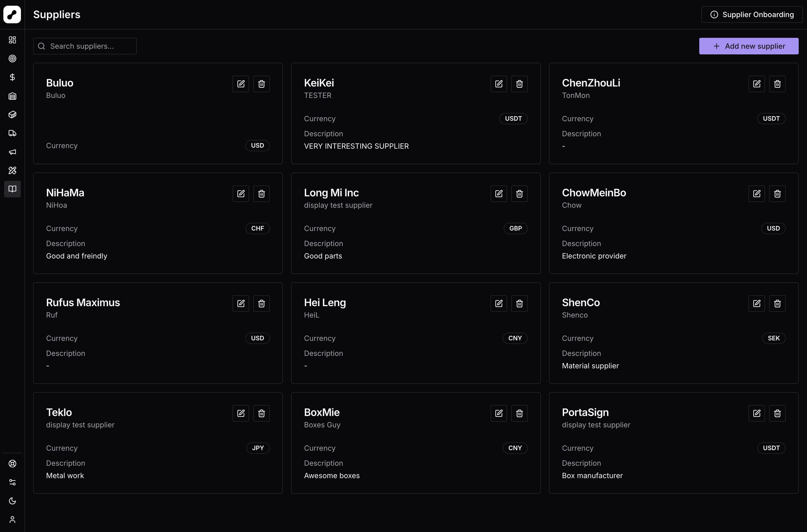This screenshot has height=532, width=807.
Task: Focus the Search suppliers field
Action: click(x=85, y=46)
